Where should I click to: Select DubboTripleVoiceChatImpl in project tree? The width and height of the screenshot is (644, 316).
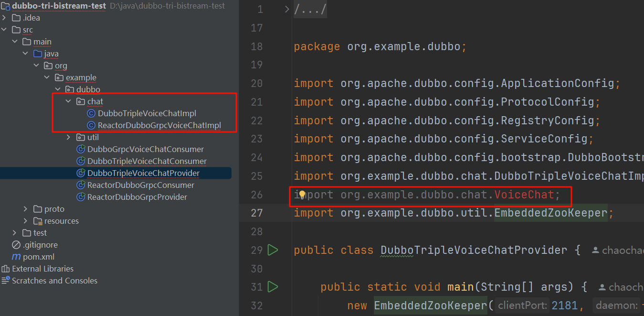coord(147,114)
